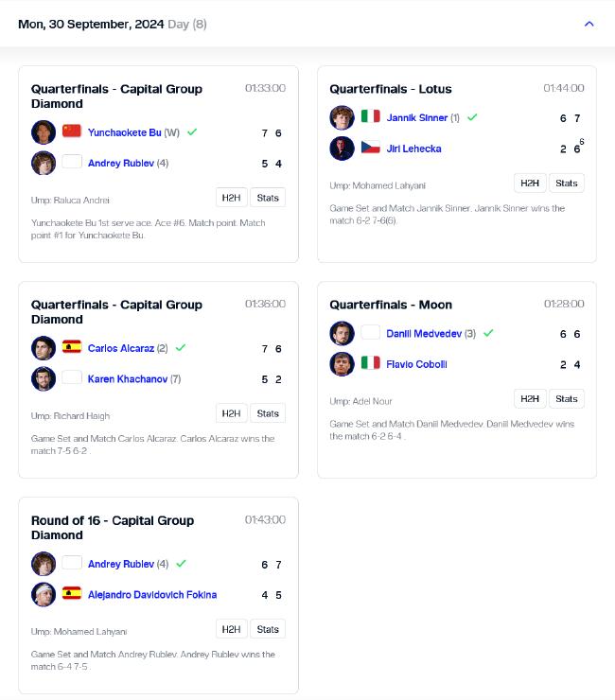Screen dimensions: 615x700
Task: Click Alejandro Davidovich Fokina's avatar
Action: [44, 595]
